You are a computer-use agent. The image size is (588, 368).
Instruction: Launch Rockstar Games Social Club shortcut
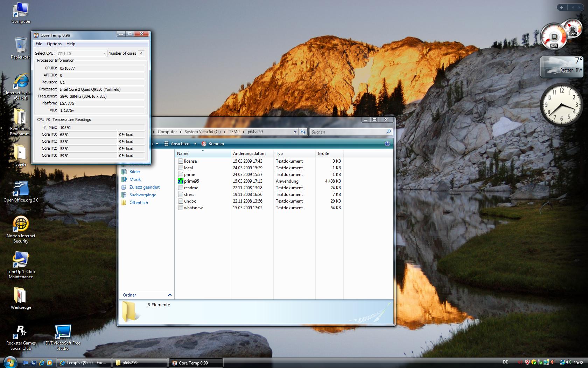point(21,338)
